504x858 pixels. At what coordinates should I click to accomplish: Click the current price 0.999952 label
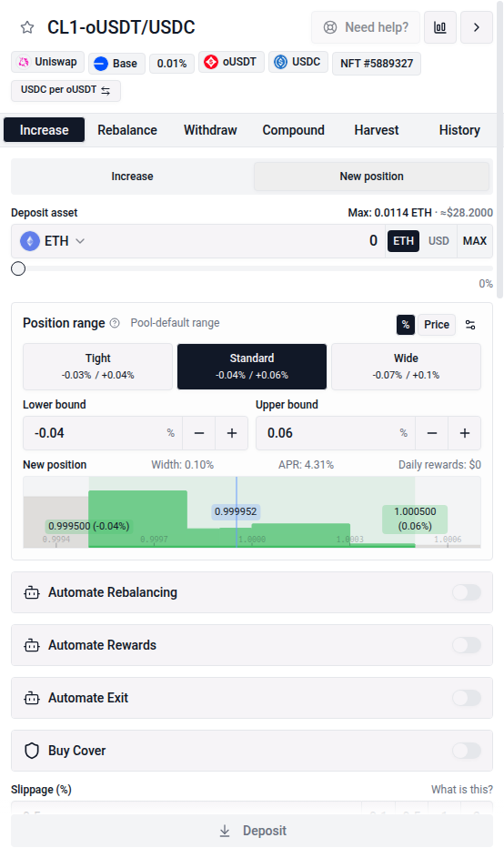pos(236,511)
